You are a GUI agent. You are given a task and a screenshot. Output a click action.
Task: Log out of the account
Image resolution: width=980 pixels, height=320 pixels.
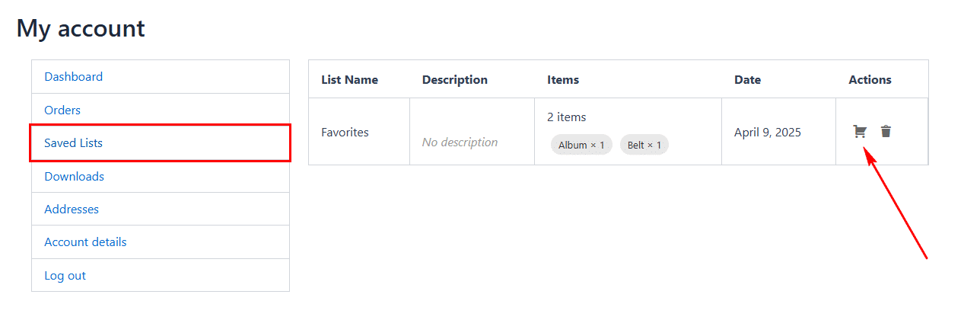click(x=65, y=276)
